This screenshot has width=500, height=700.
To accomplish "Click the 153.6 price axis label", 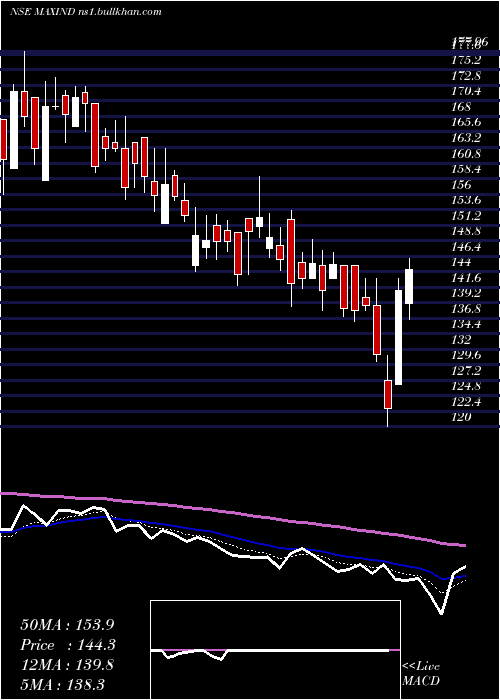I will tap(466, 200).
